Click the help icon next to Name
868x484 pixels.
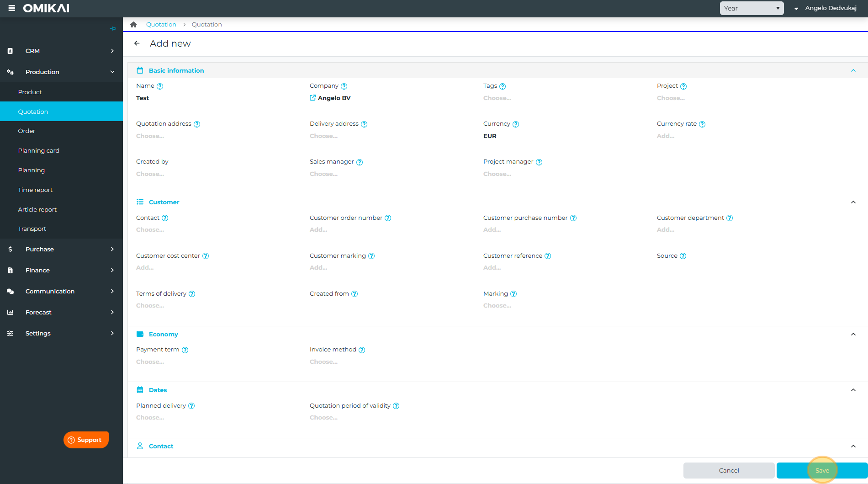pyautogui.click(x=160, y=86)
